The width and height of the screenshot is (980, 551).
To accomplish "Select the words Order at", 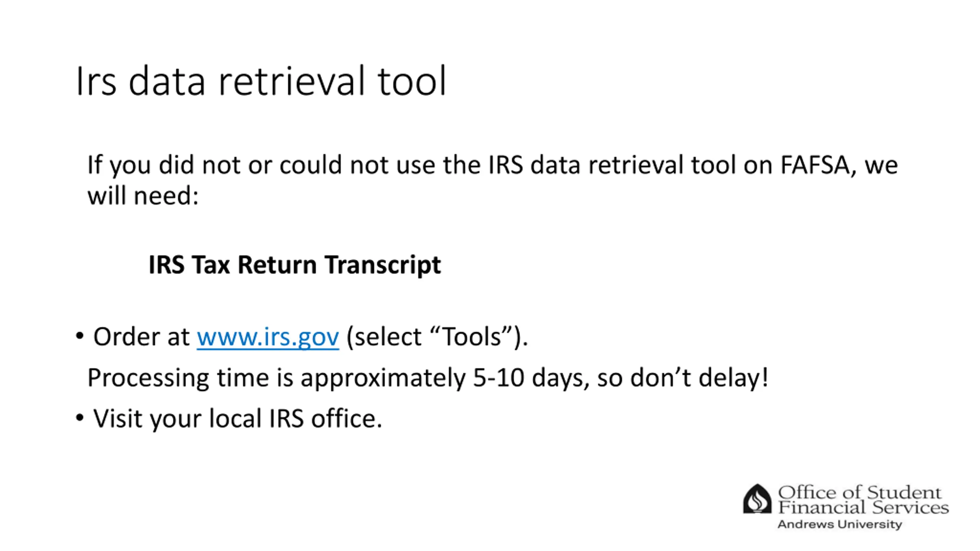I will click(141, 337).
